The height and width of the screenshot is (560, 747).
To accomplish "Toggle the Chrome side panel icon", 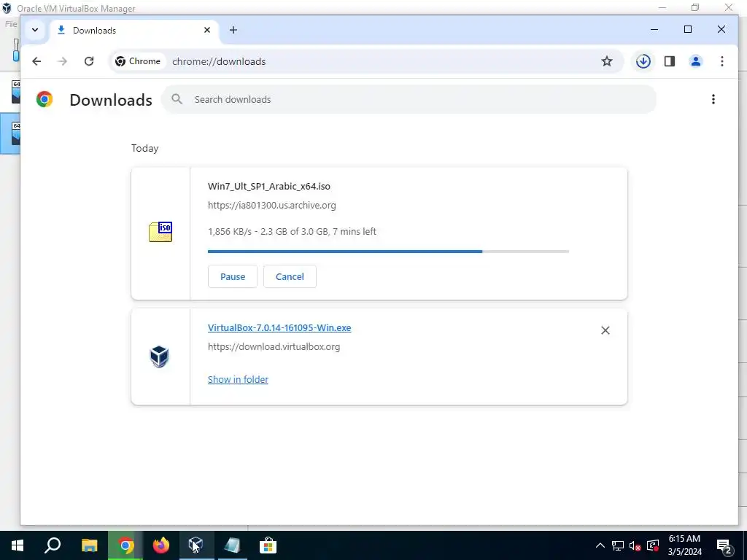I will tap(670, 61).
